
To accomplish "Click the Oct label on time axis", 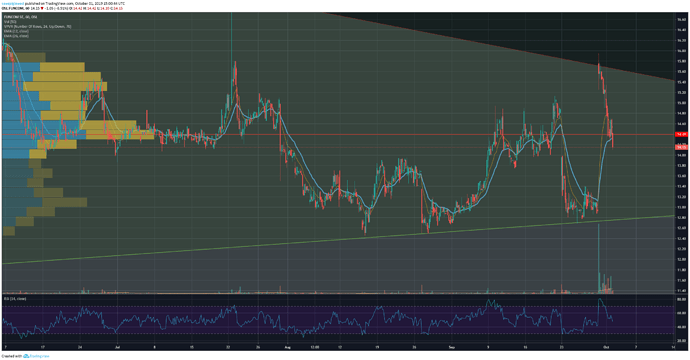I will [x=606, y=347].
